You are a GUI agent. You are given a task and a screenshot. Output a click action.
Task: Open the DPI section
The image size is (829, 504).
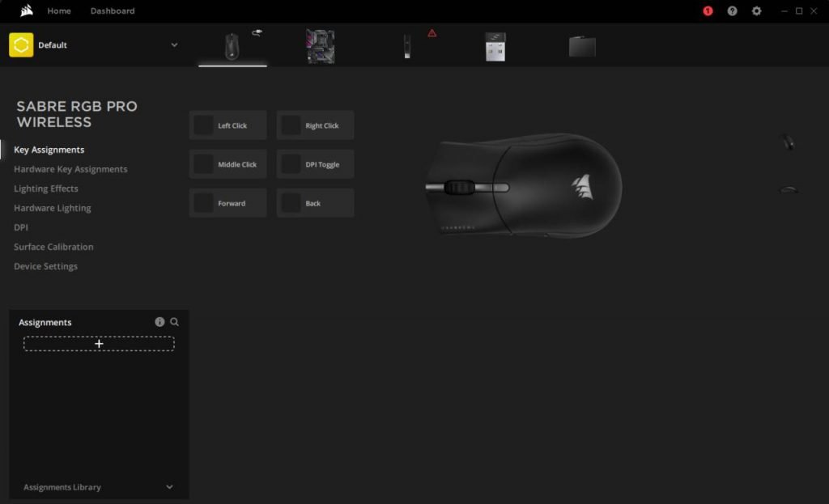click(20, 227)
